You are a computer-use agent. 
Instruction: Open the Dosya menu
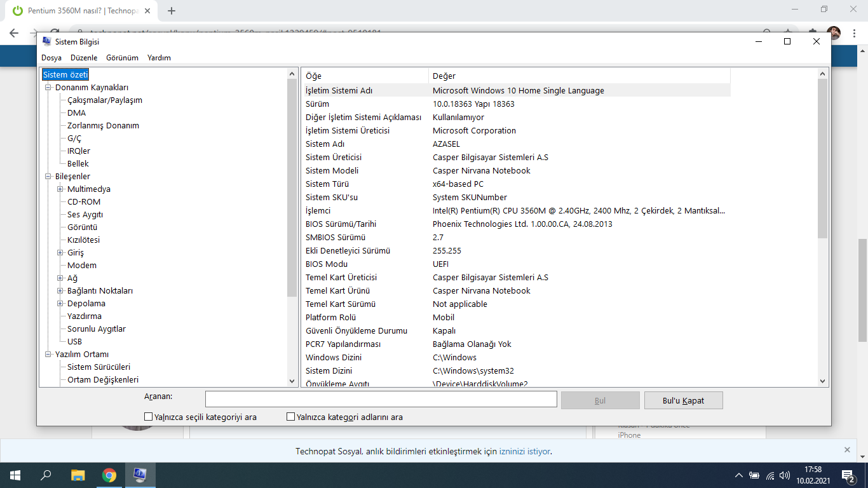tap(51, 58)
